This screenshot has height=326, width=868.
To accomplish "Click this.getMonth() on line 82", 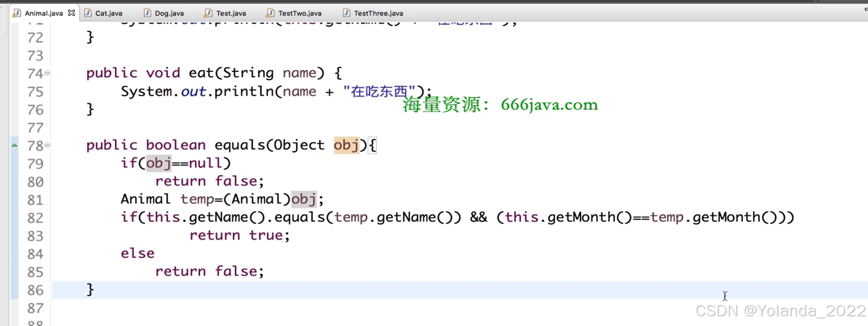I will click(569, 217).
